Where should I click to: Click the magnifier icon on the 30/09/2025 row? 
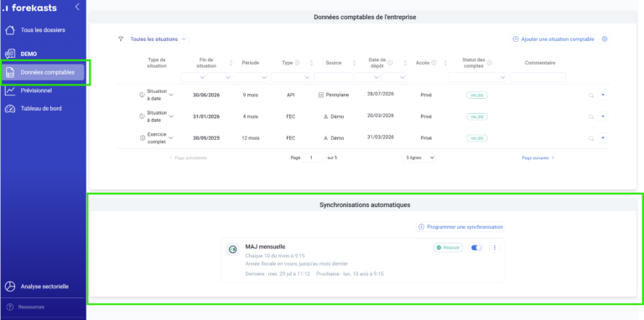point(591,138)
